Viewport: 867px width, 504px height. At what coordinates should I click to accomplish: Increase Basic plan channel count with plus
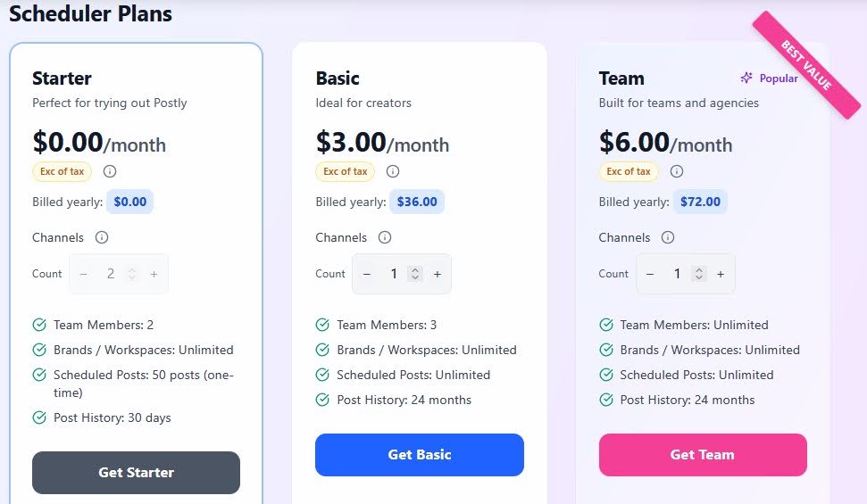[438, 274]
